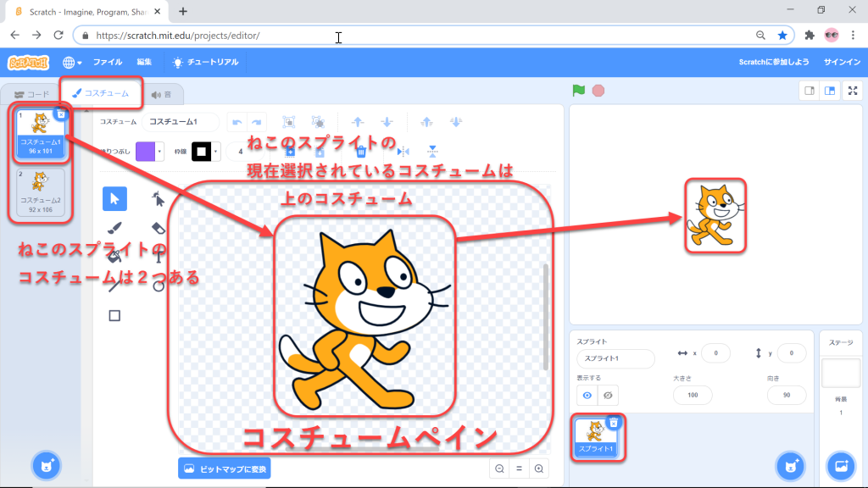Screen dimensions: 868x488
Task: Select the コスチューム2 thumbnail
Action: pyautogui.click(x=41, y=191)
